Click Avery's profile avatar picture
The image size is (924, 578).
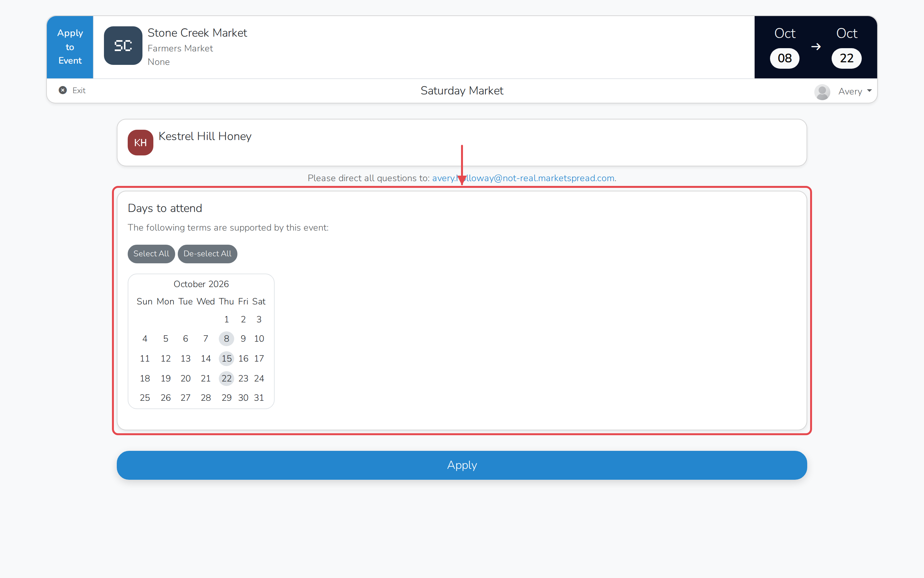822,92
